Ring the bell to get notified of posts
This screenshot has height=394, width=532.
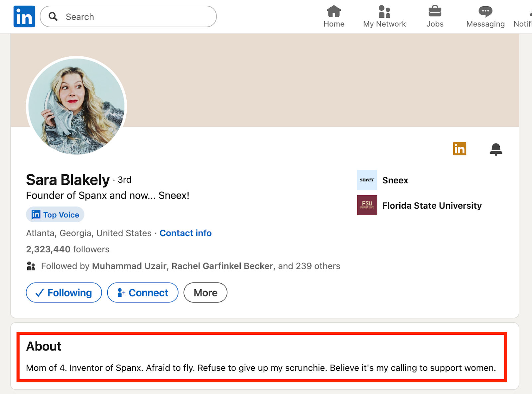(x=496, y=149)
